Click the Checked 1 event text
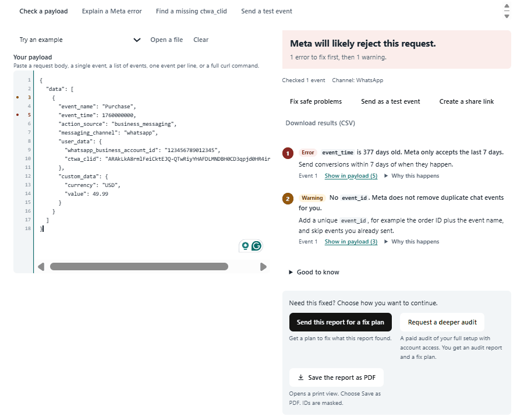The height and width of the screenshot is (420, 524). pyautogui.click(x=303, y=80)
